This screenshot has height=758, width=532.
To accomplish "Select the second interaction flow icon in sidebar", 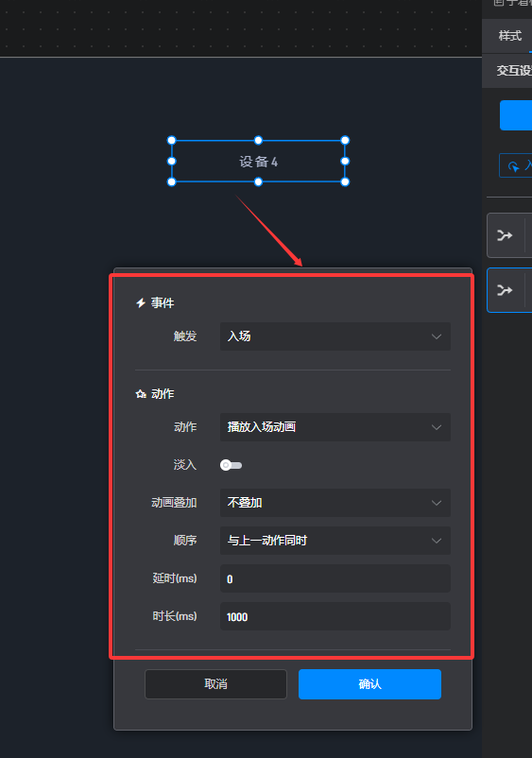I will [505, 290].
